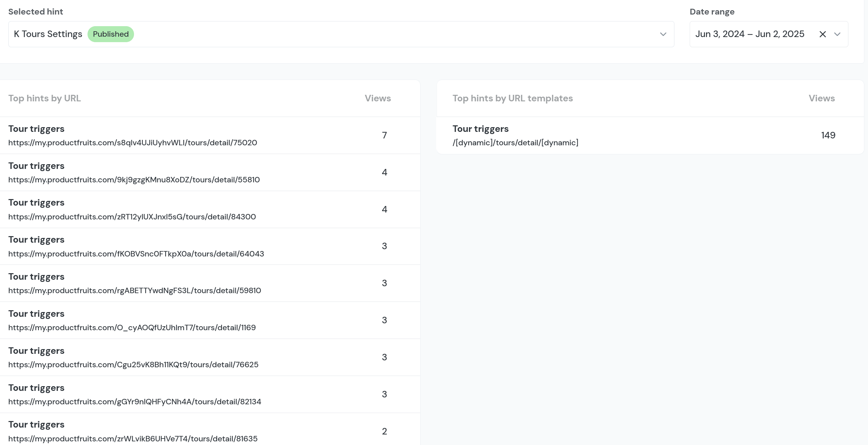Viewport: 868px width, 445px height.
Task: Click the 149 views count
Action: click(x=828, y=135)
